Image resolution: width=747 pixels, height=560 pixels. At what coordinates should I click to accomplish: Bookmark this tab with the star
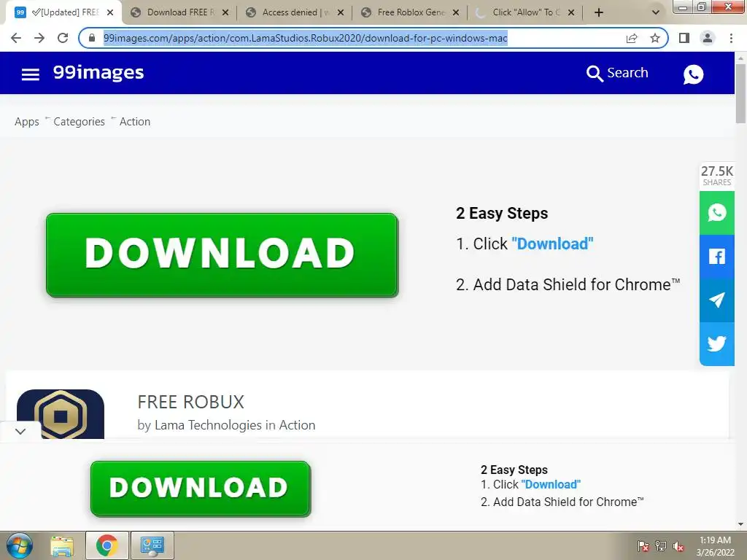[655, 38]
